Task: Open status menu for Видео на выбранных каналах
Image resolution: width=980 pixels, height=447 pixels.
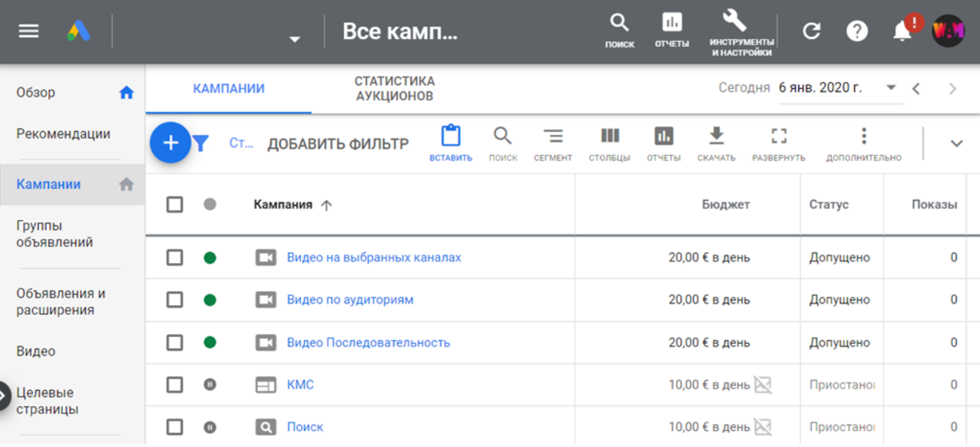Action: [x=209, y=257]
